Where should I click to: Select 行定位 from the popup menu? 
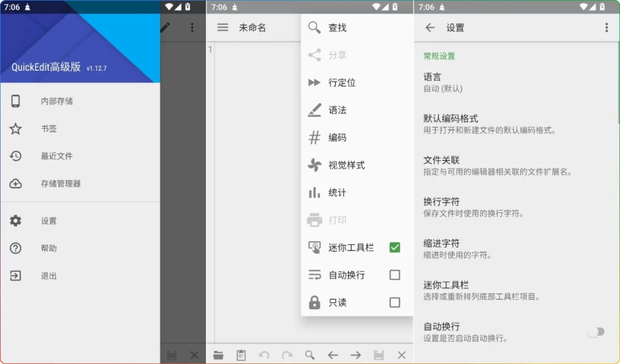[x=345, y=83]
